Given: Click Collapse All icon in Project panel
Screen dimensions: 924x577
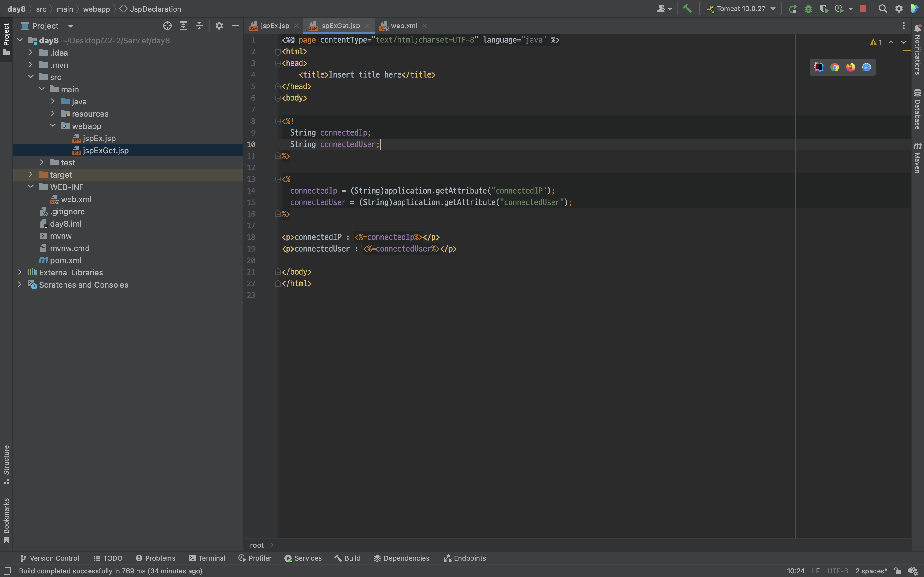Looking at the screenshot, I should pyautogui.click(x=199, y=26).
